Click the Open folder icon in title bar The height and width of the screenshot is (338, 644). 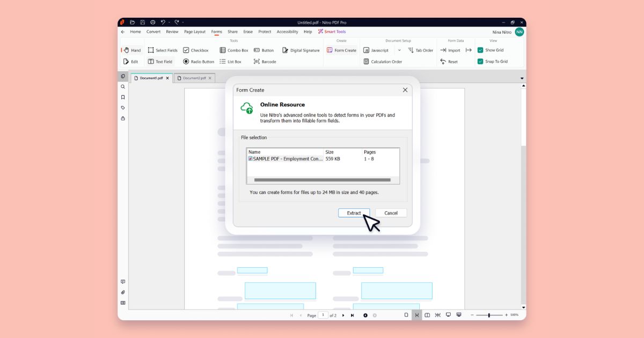click(x=133, y=23)
